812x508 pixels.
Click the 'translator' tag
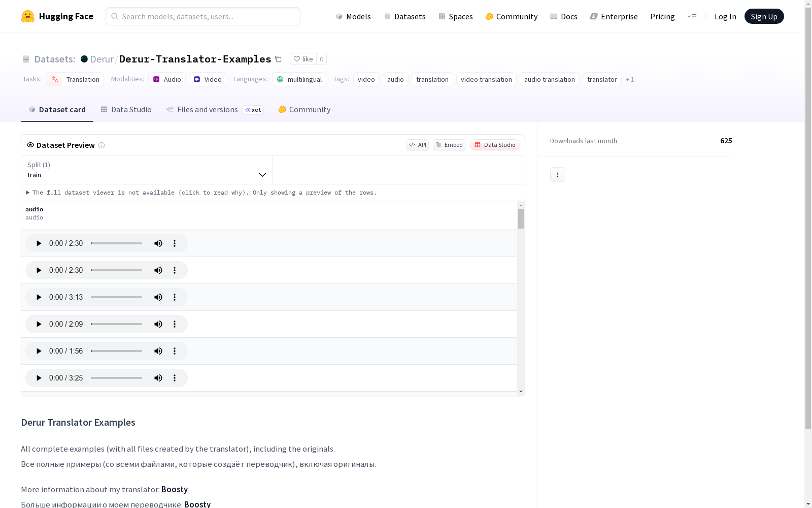(602, 79)
